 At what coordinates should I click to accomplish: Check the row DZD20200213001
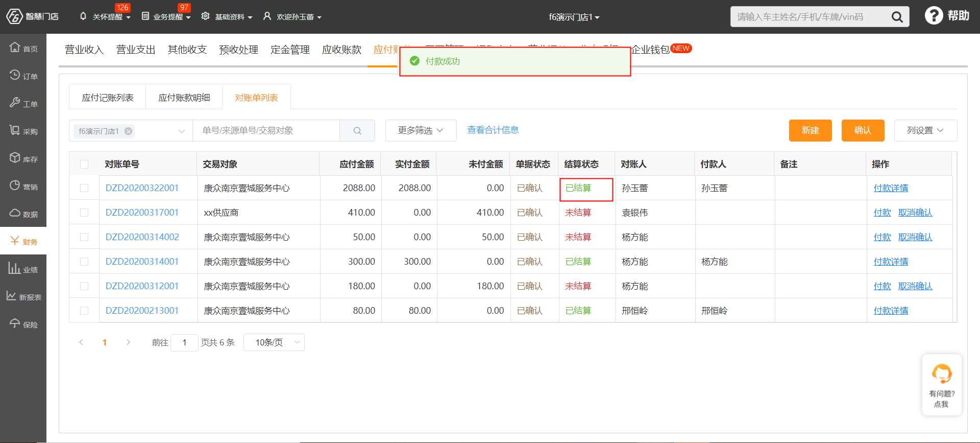84,311
